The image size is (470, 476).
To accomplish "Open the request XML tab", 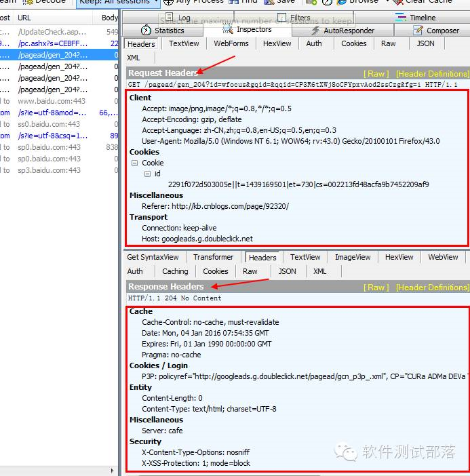I will (134, 58).
